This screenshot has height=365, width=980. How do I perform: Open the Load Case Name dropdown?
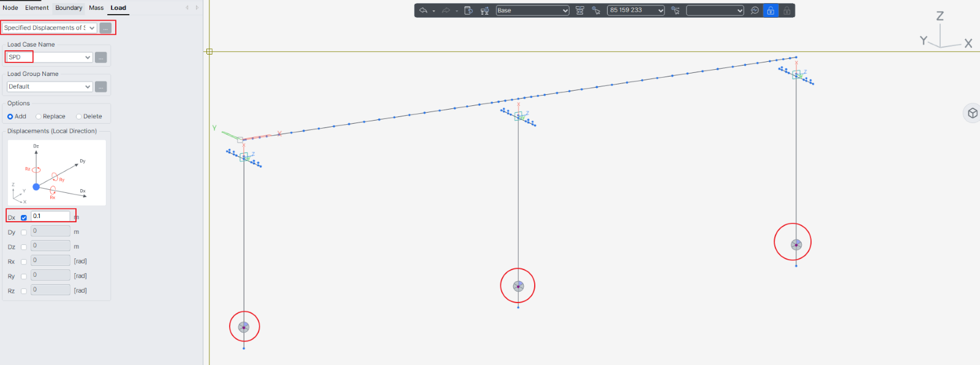coord(49,57)
